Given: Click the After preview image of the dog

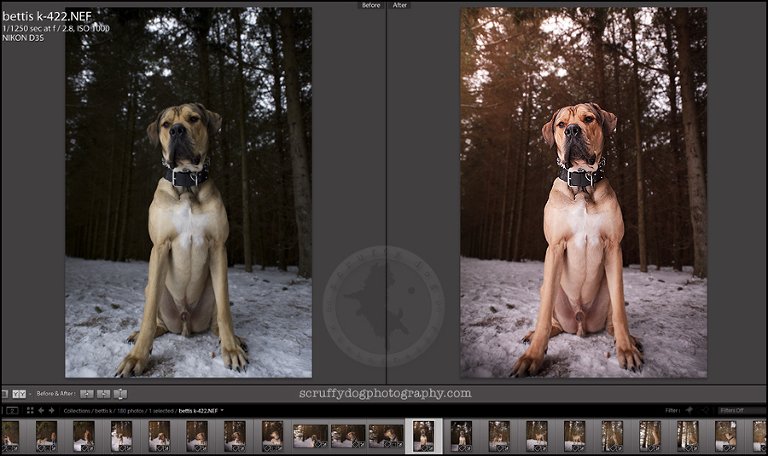Looking at the screenshot, I should pos(583,192).
